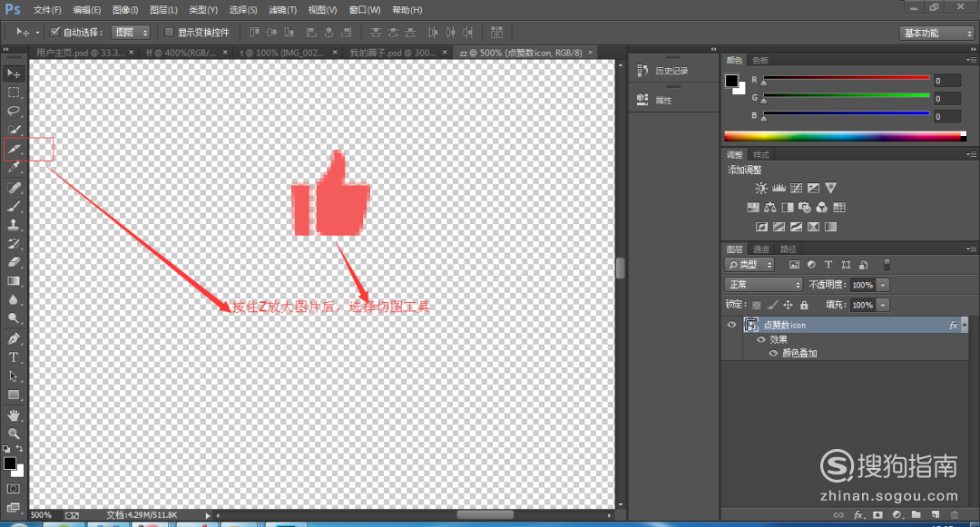
Task: Toggle Auto-Select checkbox (自动选择)
Action: coord(55,32)
